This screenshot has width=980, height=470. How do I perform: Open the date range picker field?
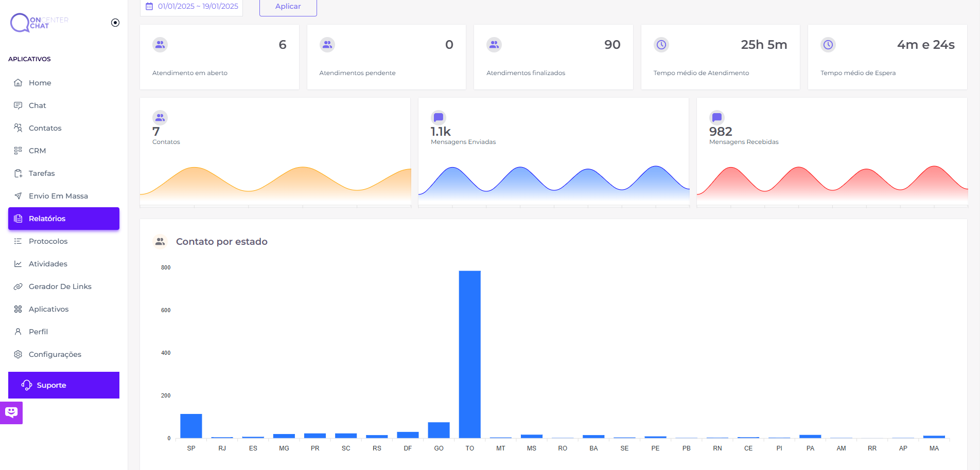click(x=191, y=7)
